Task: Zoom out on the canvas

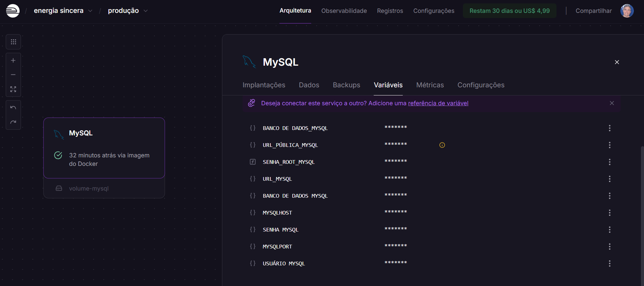Action: tap(13, 75)
